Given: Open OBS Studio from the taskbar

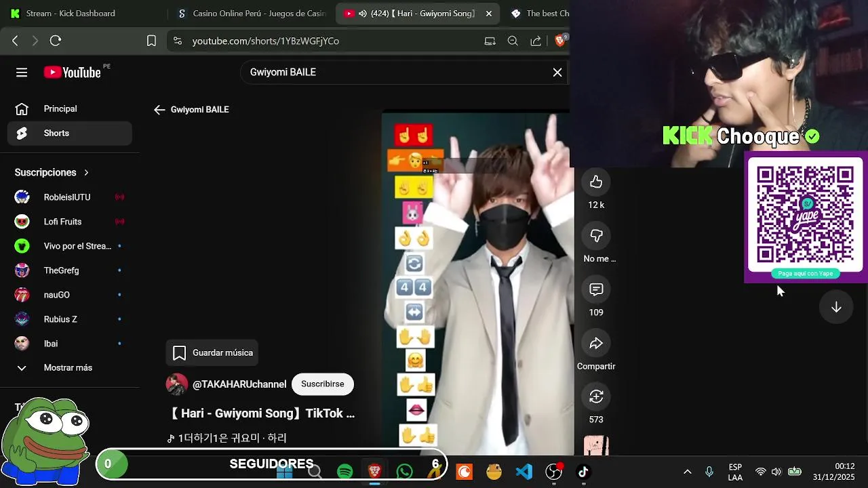Looking at the screenshot, I should point(554,471).
